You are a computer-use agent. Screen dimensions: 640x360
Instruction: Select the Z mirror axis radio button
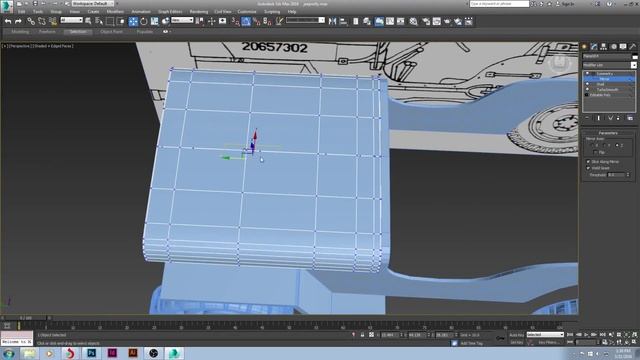click(x=617, y=145)
